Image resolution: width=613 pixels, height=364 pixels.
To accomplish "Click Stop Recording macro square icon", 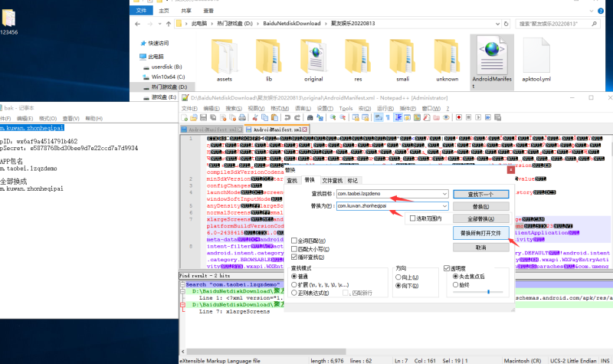I will pos(468,117).
